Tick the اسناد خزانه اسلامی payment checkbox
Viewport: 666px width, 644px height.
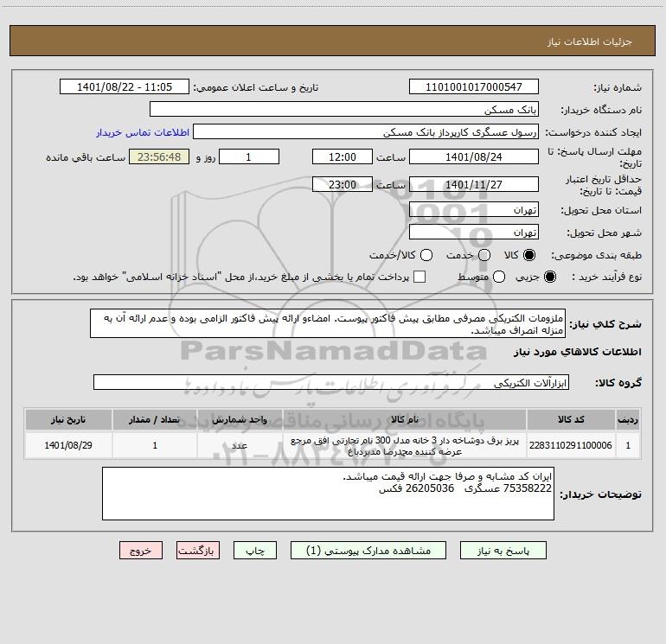(x=419, y=277)
